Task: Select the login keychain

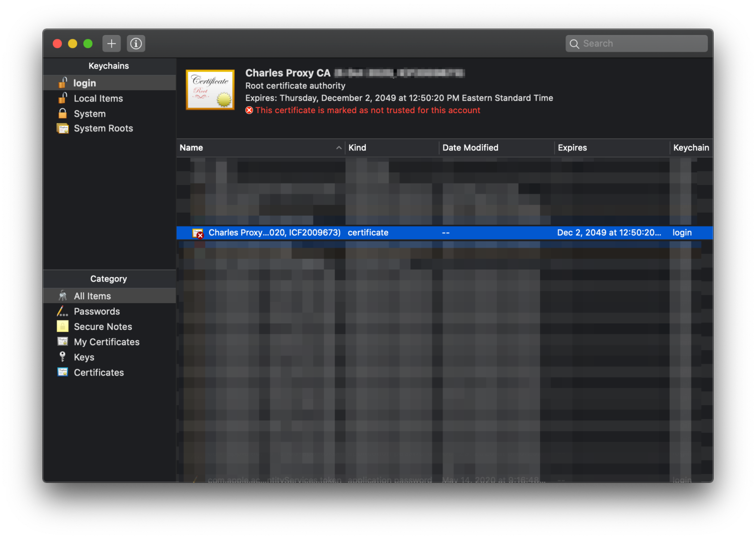Action: tap(109, 83)
